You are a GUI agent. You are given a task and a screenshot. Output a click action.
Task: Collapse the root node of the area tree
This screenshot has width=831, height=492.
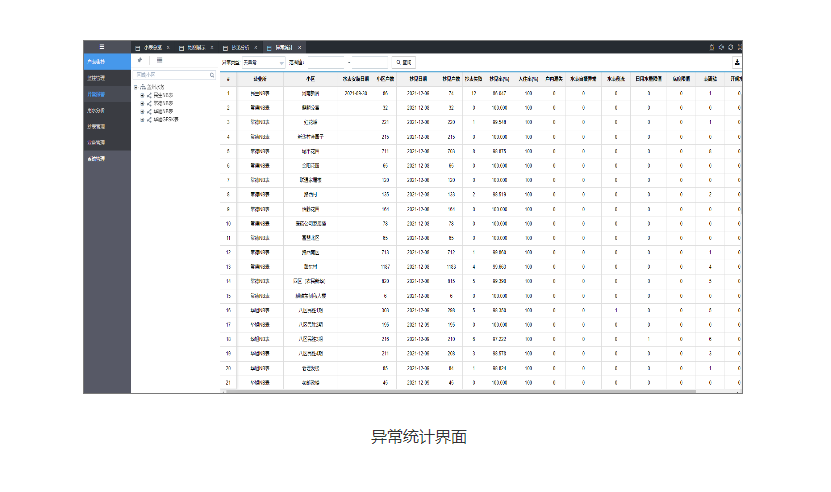point(136,87)
